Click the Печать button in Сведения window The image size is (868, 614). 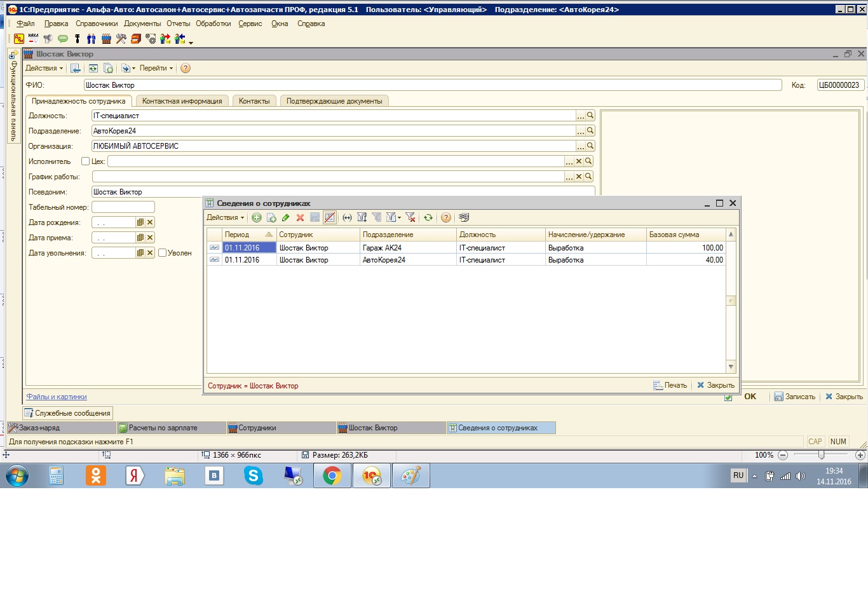[x=670, y=385]
